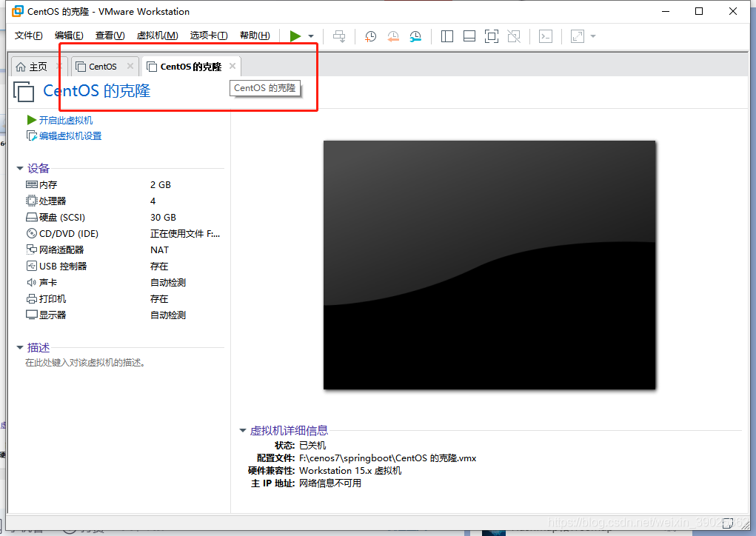Click the memory value 2 GB
756x536 pixels.
tap(161, 184)
